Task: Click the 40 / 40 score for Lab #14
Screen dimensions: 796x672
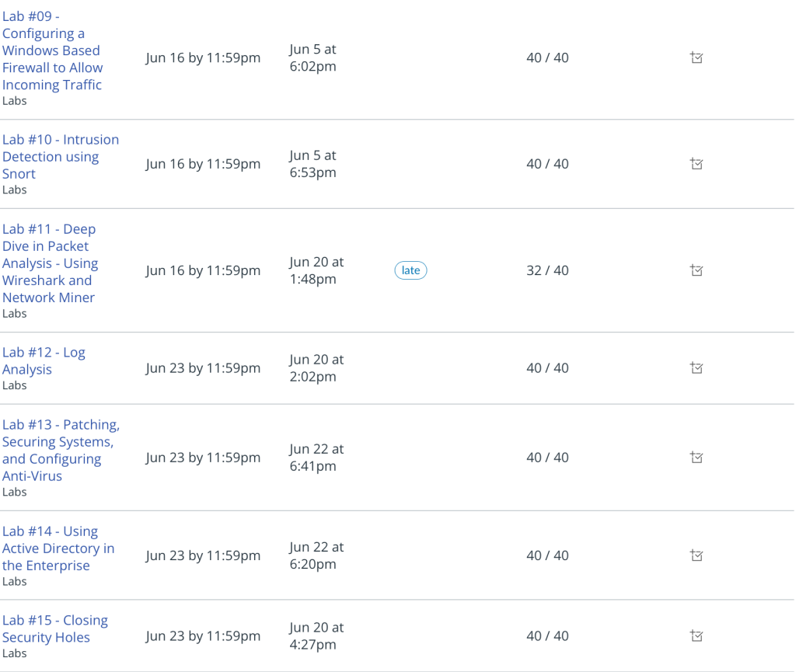Action: point(547,555)
